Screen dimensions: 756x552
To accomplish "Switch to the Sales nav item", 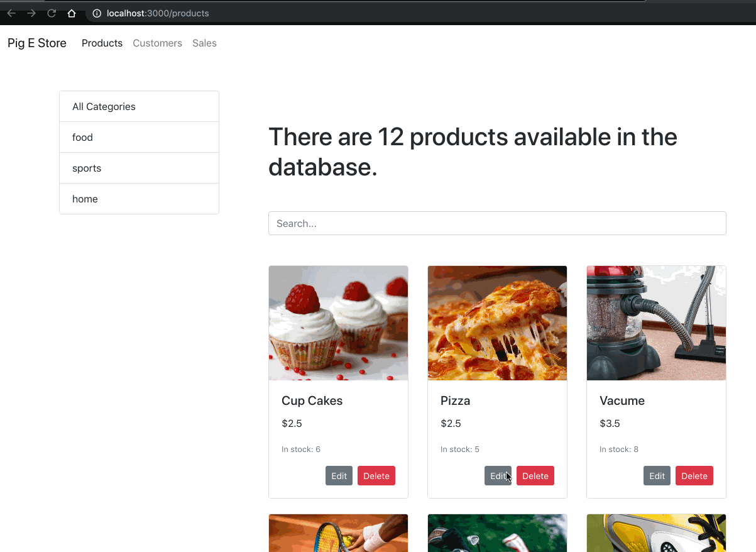I will (x=204, y=43).
